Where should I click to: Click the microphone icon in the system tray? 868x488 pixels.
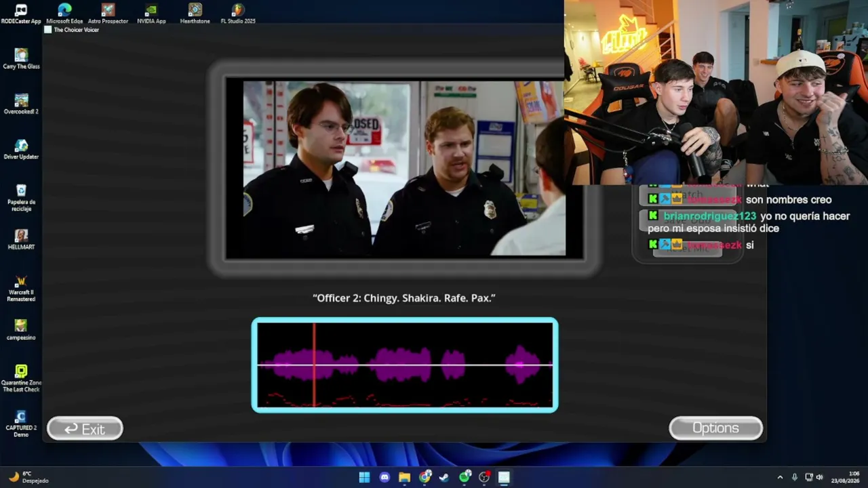pos(795,477)
